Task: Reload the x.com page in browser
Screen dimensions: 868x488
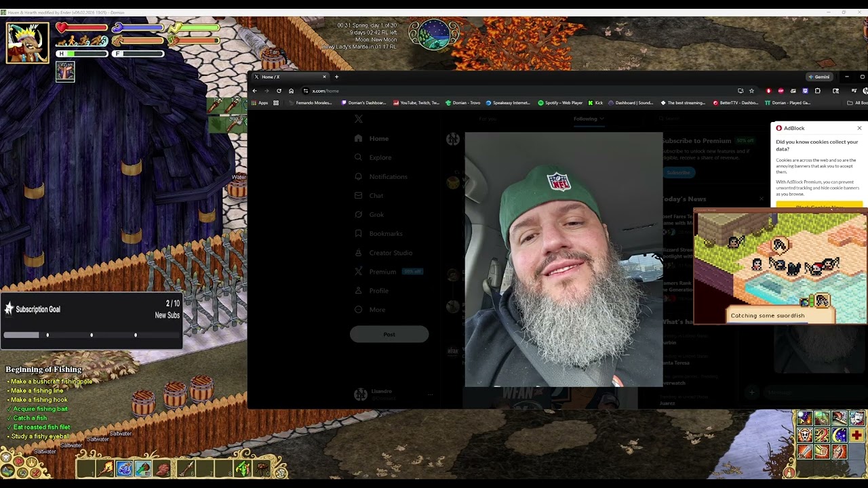Action: pos(279,91)
